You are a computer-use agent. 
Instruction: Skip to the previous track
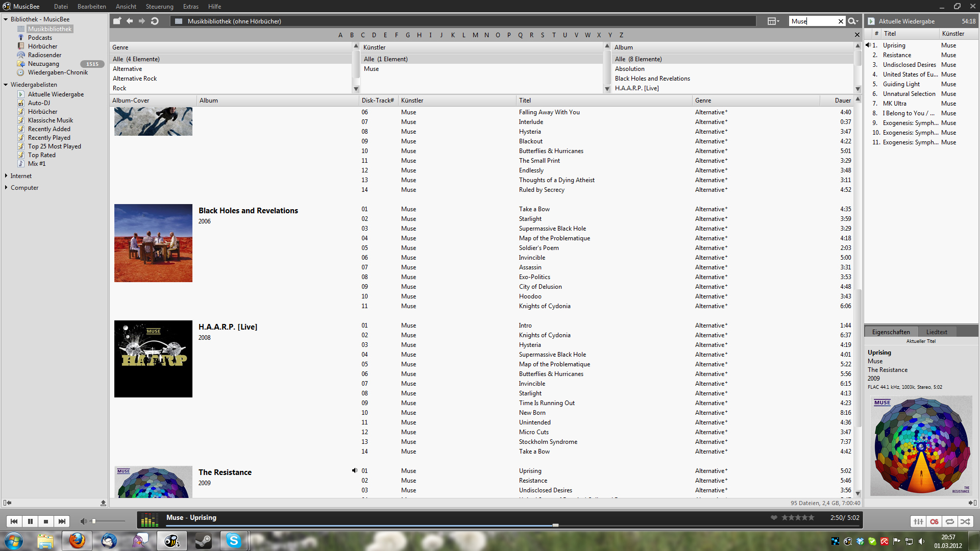coord(14,521)
